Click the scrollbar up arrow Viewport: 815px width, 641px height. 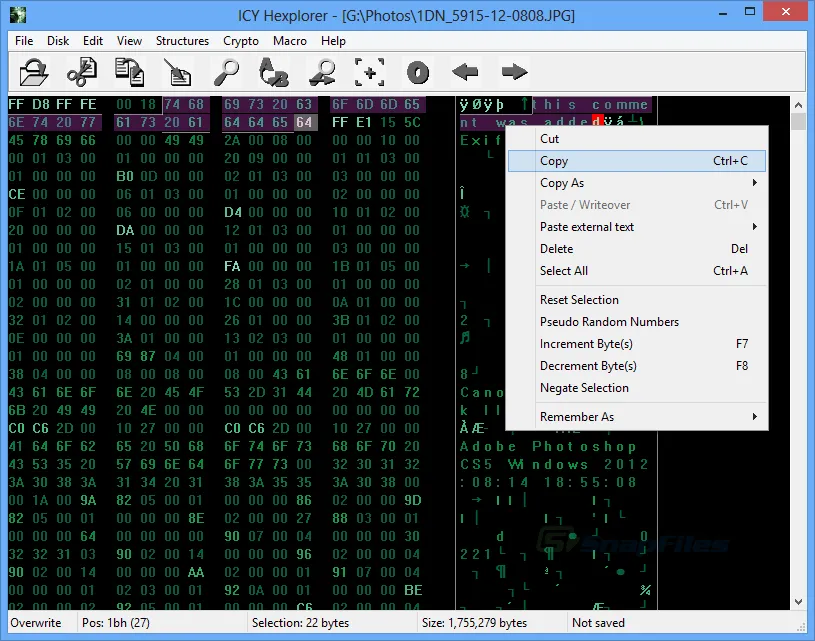[x=798, y=105]
